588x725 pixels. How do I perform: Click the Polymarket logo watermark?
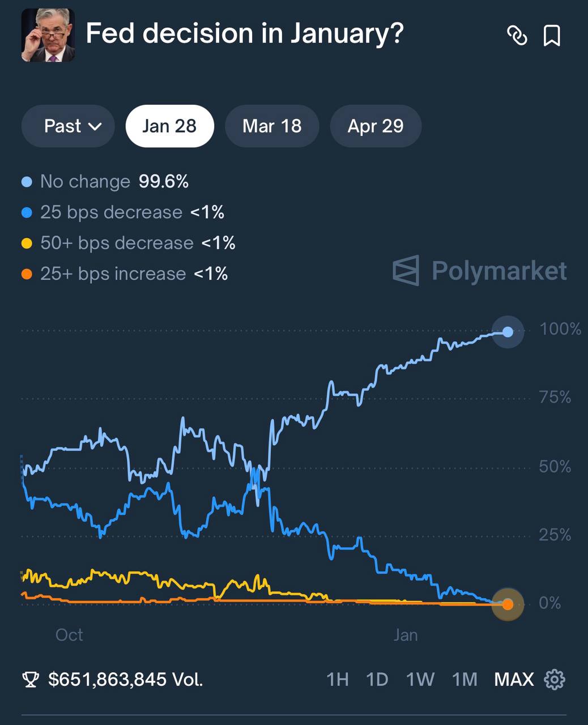pyautogui.click(x=480, y=271)
